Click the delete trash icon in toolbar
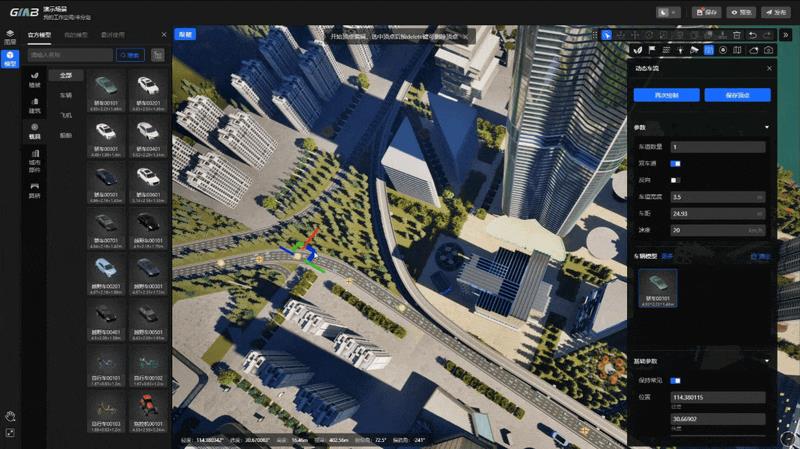800x449 pixels. [x=737, y=35]
